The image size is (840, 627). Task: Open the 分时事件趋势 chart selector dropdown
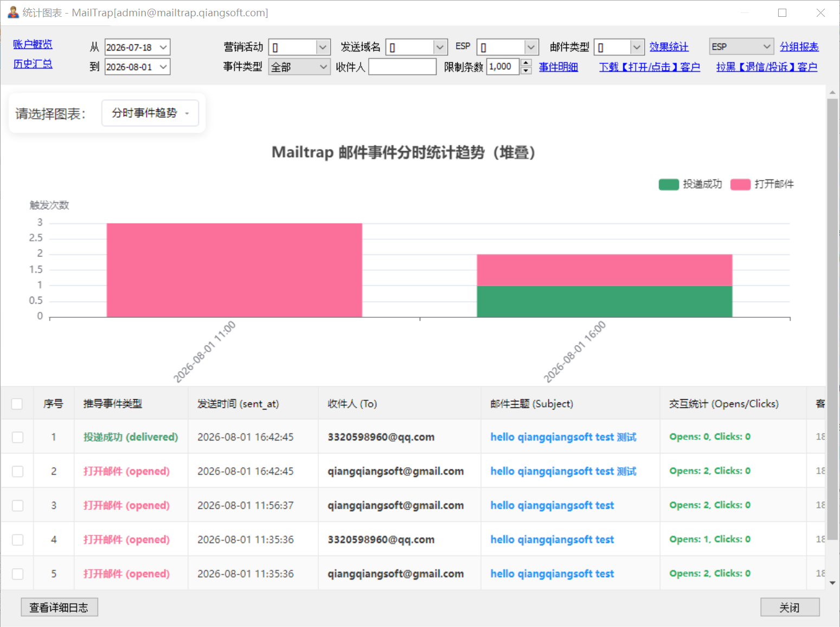[x=150, y=113]
